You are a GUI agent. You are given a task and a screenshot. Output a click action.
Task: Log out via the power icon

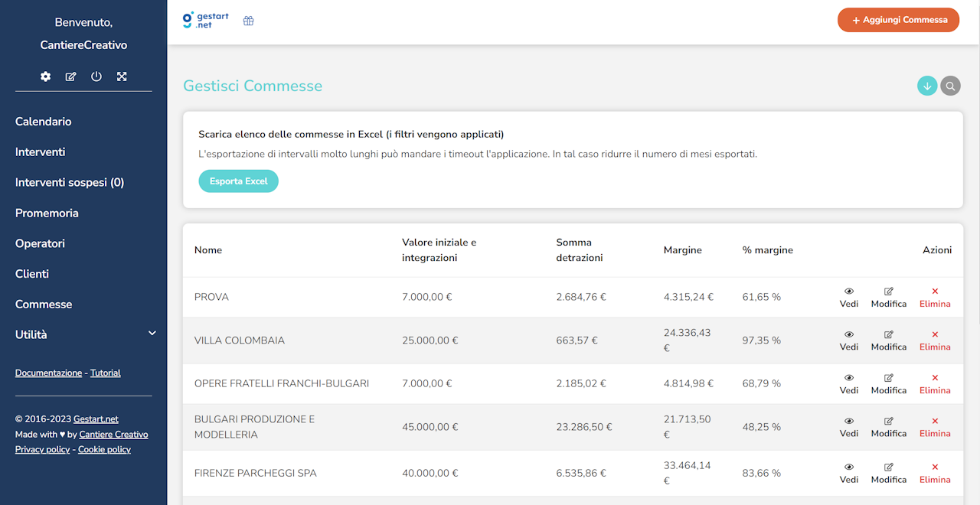(x=96, y=77)
